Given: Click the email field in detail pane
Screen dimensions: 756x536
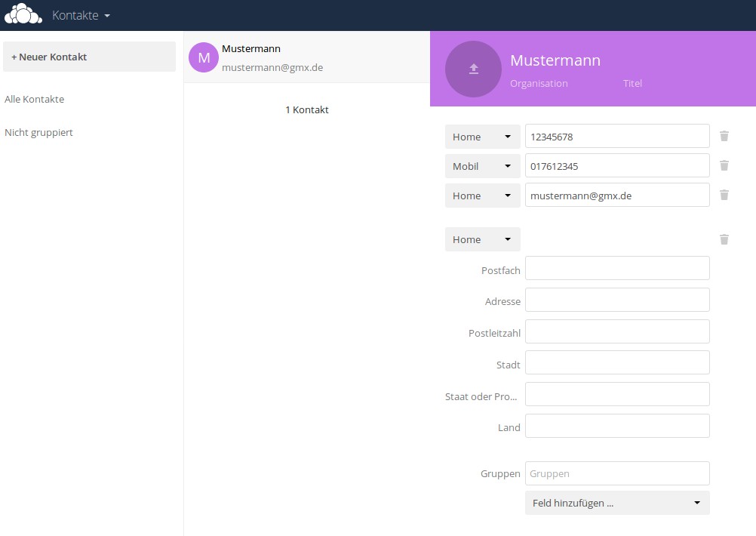Looking at the screenshot, I should point(617,196).
